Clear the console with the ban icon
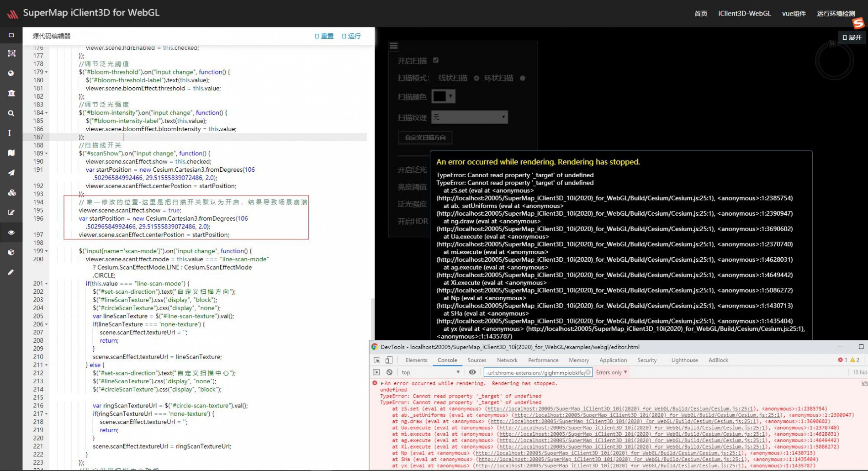868x471 pixels. pyautogui.click(x=389, y=372)
